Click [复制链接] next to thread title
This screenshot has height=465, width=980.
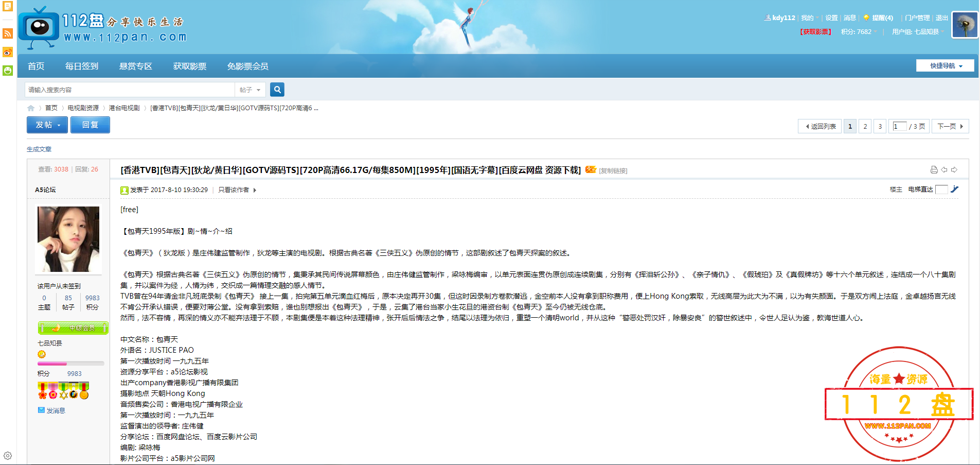tap(613, 171)
